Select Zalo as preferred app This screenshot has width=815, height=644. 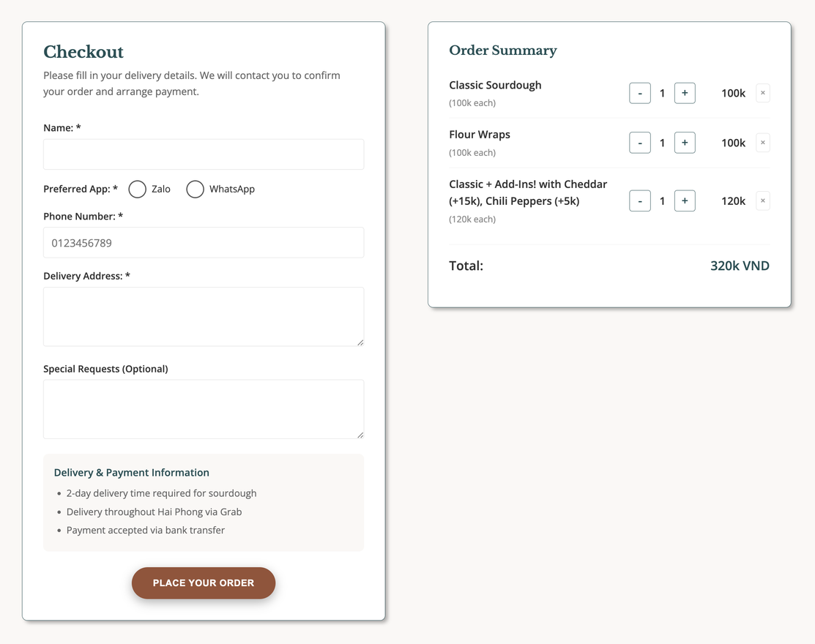[137, 189]
